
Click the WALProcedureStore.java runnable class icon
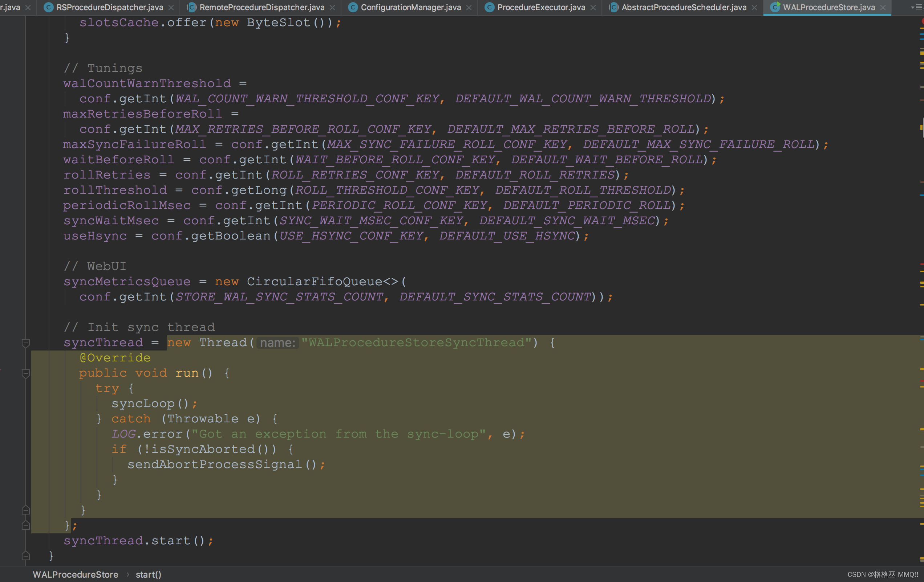tap(775, 7)
